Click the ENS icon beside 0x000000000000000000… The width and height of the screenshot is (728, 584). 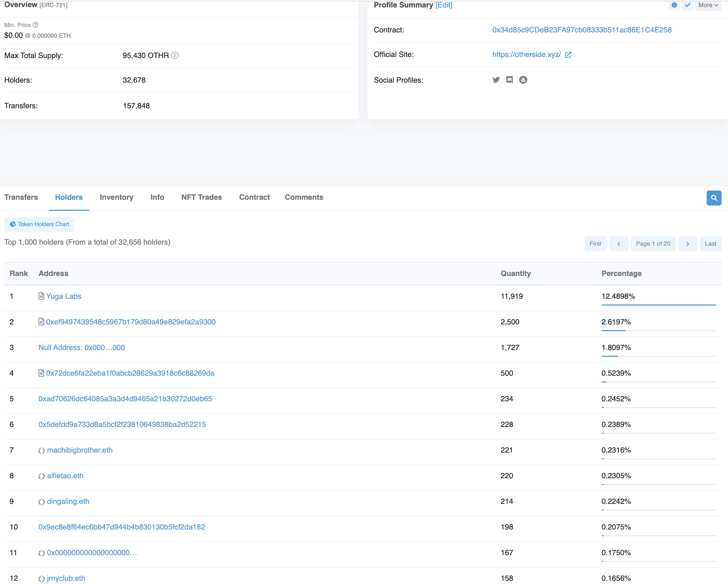point(42,553)
